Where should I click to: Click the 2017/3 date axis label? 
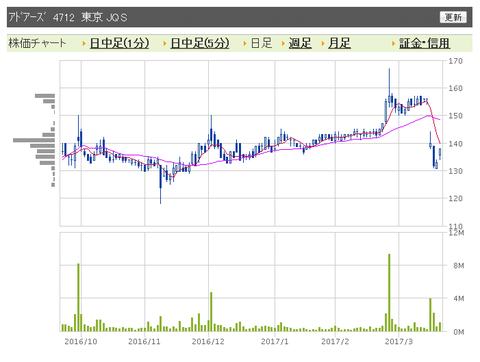pyautogui.click(x=399, y=341)
